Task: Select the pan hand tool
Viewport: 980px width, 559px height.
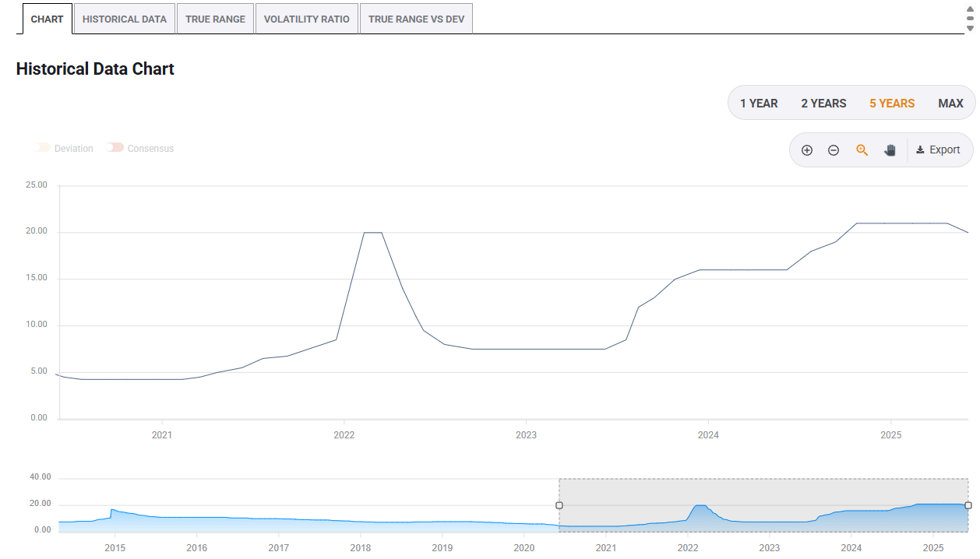Action: (x=890, y=149)
